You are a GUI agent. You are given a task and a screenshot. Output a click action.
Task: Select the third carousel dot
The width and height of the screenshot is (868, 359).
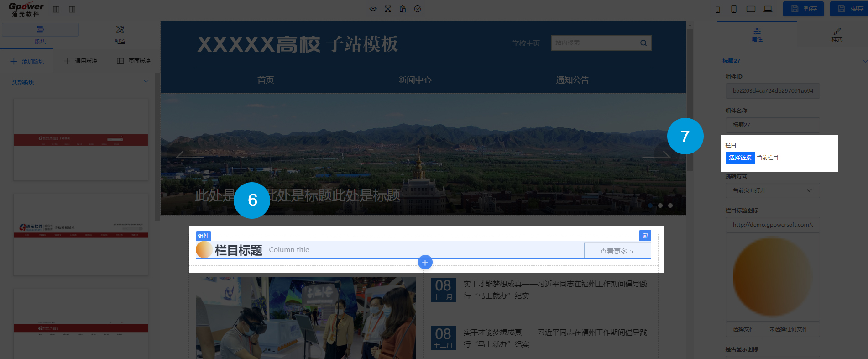(670, 206)
